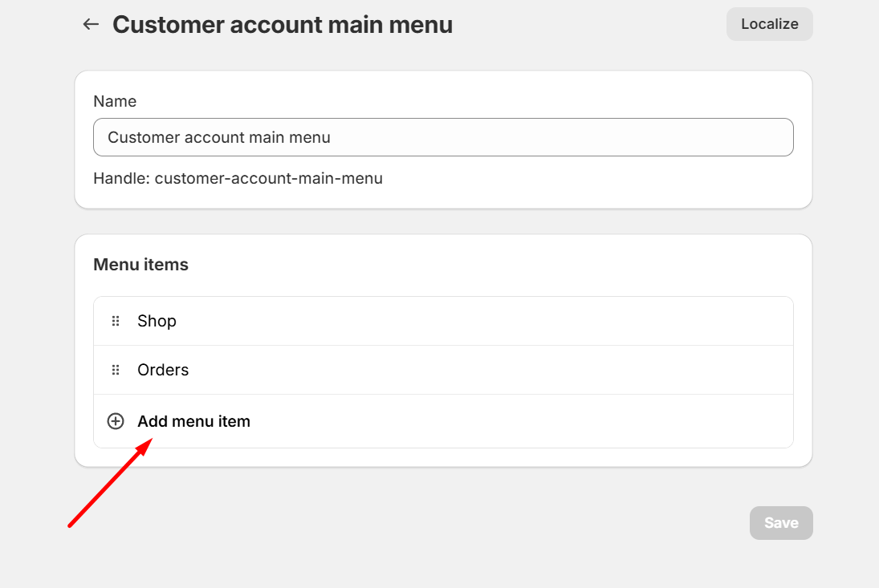Grab the drag handle beside Orders
Image resolution: width=879 pixels, height=588 pixels.
click(116, 370)
